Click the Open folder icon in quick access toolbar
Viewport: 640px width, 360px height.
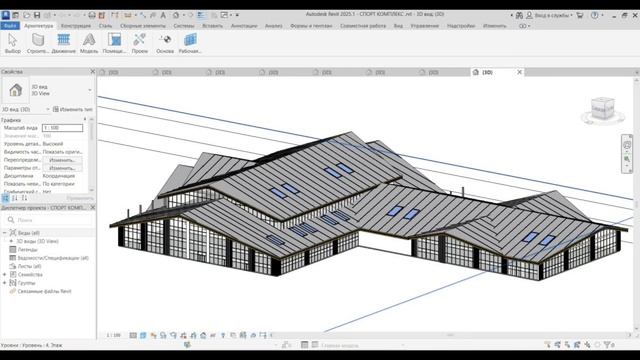pos(27,16)
